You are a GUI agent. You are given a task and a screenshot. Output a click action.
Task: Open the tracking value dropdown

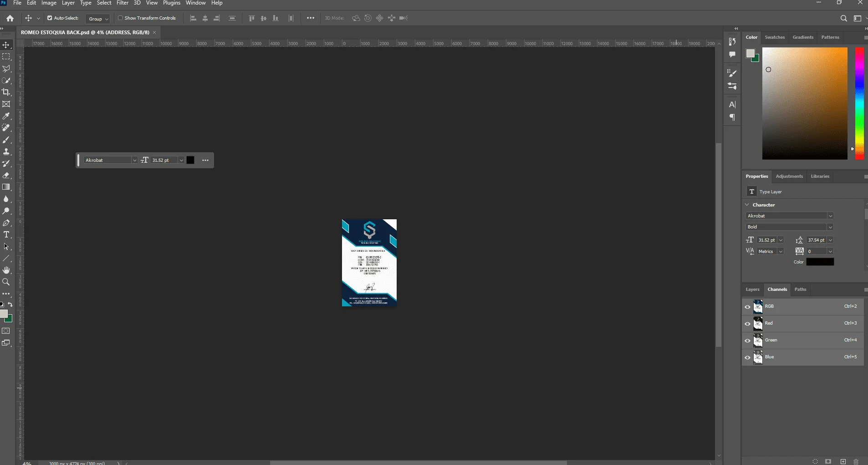pyautogui.click(x=830, y=252)
